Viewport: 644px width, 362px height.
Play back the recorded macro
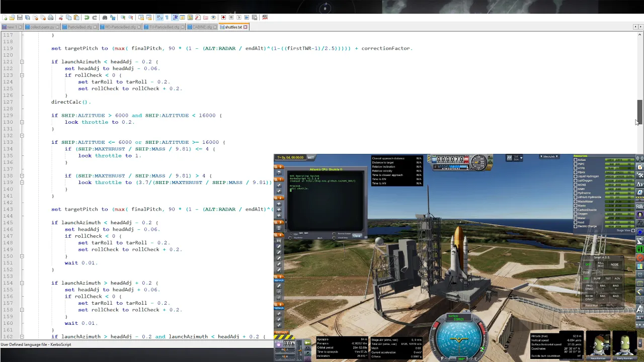click(239, 17)
